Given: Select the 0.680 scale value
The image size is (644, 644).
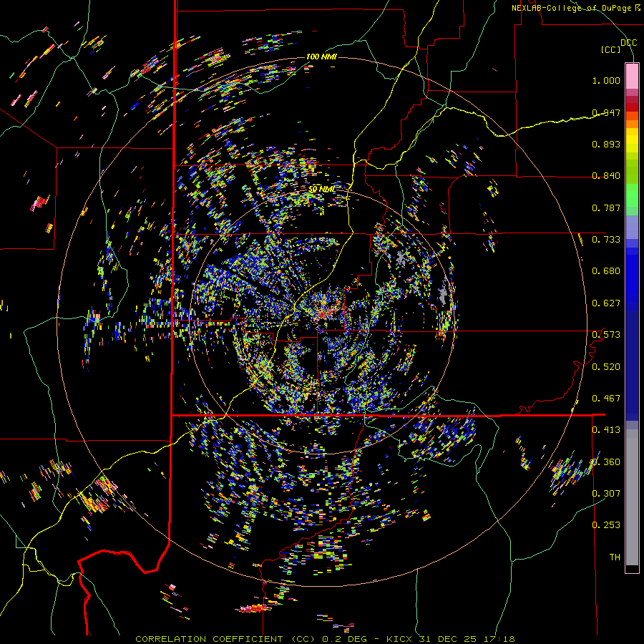Looking at the screenshot, I should (606, 271).
